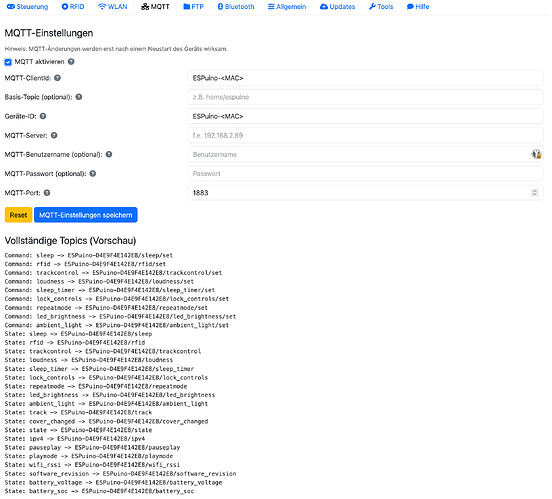Focus the MQTT-ClientId input field

point(365,78)
